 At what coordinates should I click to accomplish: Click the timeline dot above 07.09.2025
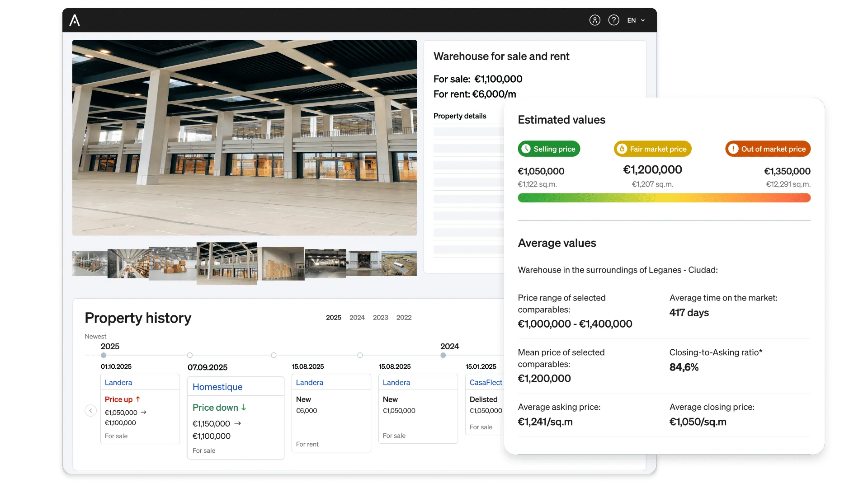(190, 355)
